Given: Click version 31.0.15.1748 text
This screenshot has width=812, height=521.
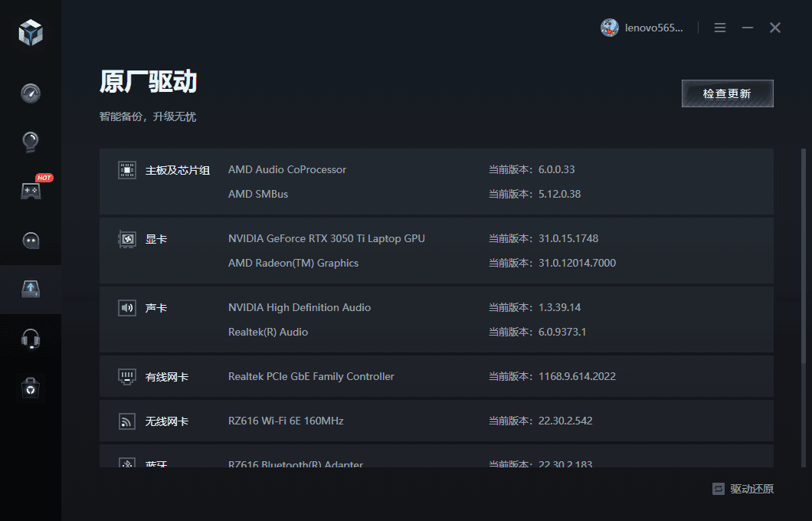Looking at the screenshot, I should pyautogui.click(x=568, y=238).
